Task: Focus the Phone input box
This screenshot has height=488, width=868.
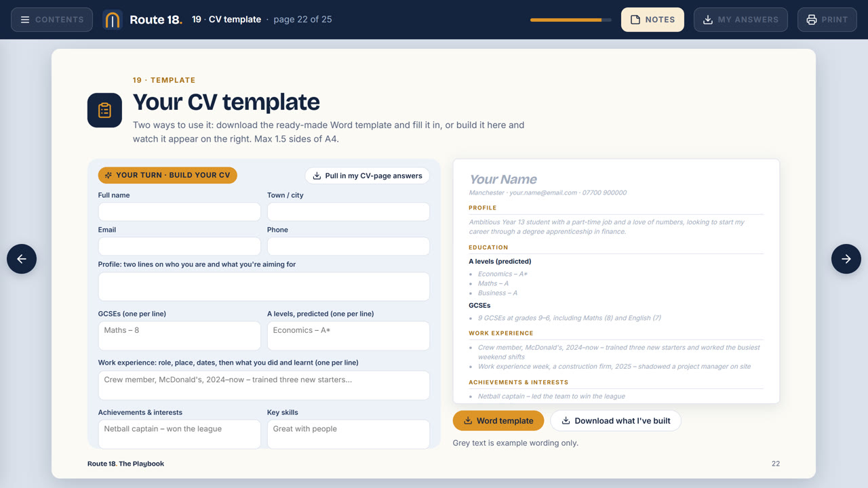Action: pyautogui.click(x=349, y=246)
